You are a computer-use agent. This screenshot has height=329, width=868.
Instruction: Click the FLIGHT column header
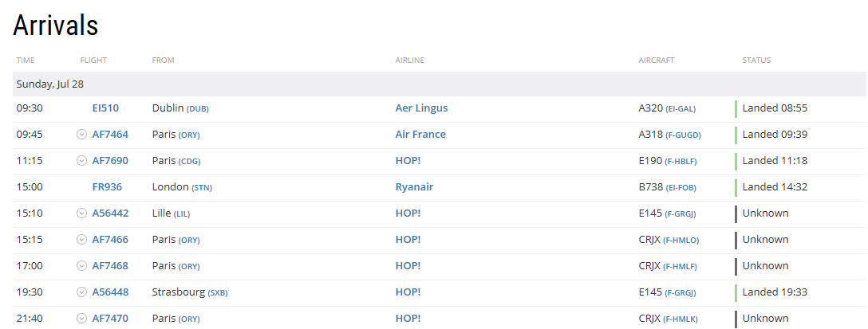pyautogui.click(x=93, y=61)
